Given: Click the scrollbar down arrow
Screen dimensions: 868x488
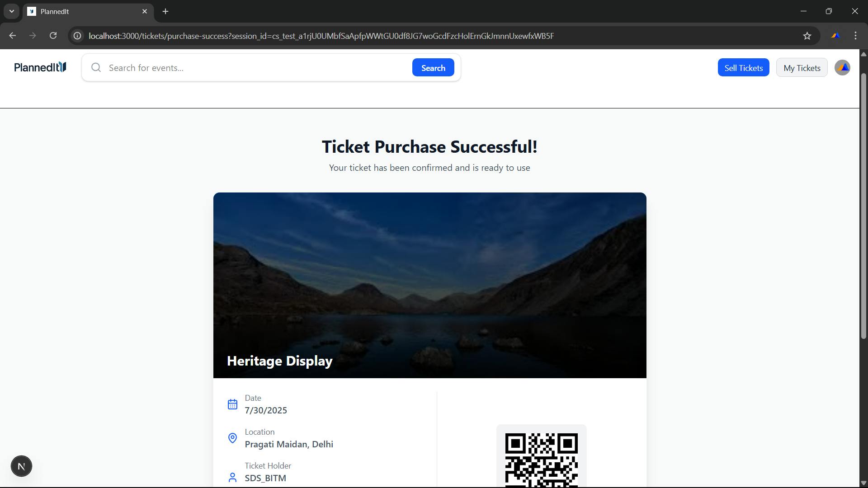Looking at the screenshot, I should coord(863,483).
